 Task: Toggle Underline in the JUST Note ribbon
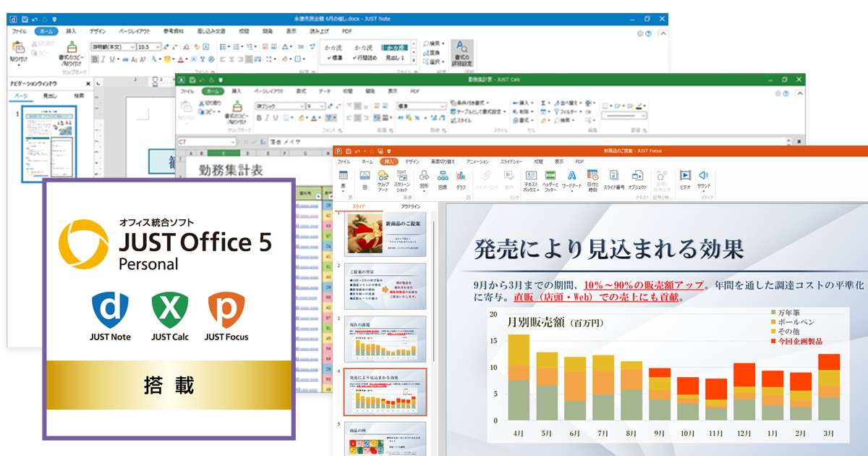(x=114, y=59)
